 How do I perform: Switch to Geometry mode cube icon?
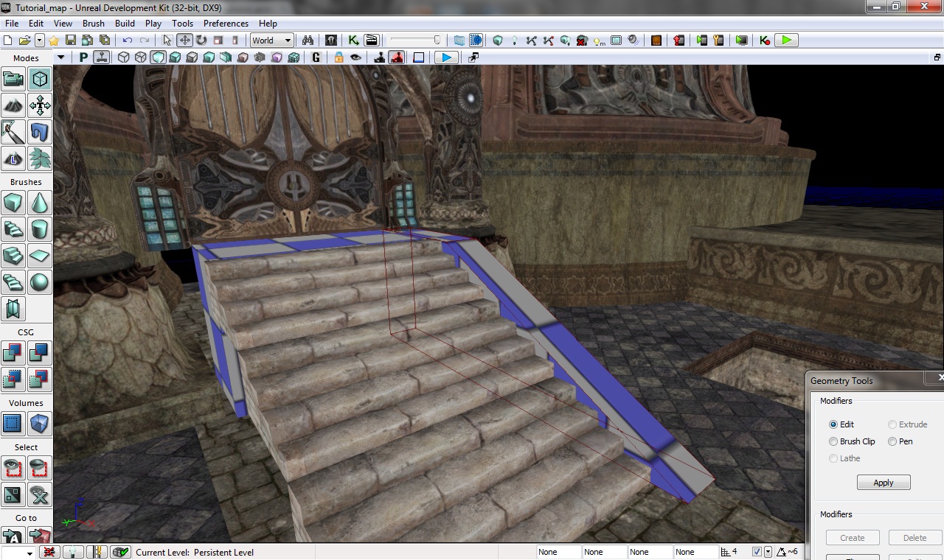[40, 79]
